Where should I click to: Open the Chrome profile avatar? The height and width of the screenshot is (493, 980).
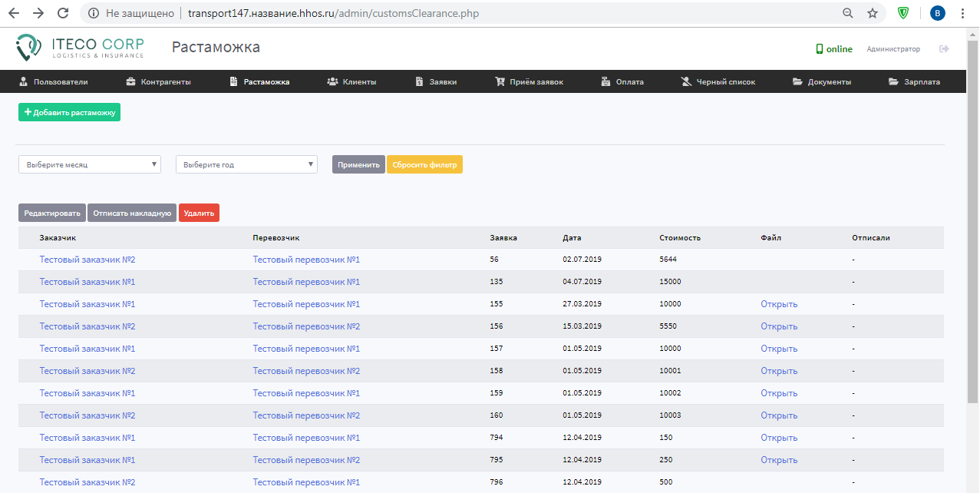tap(937, 13)
